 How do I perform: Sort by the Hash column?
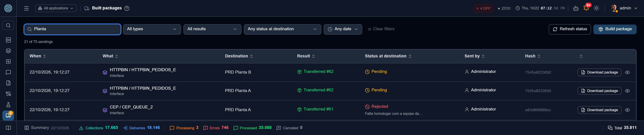coord(532,56)
